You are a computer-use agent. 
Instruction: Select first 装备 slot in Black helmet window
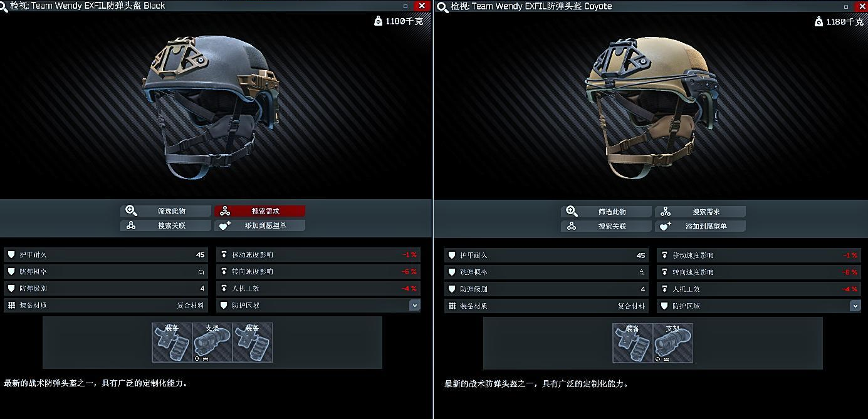172,342
